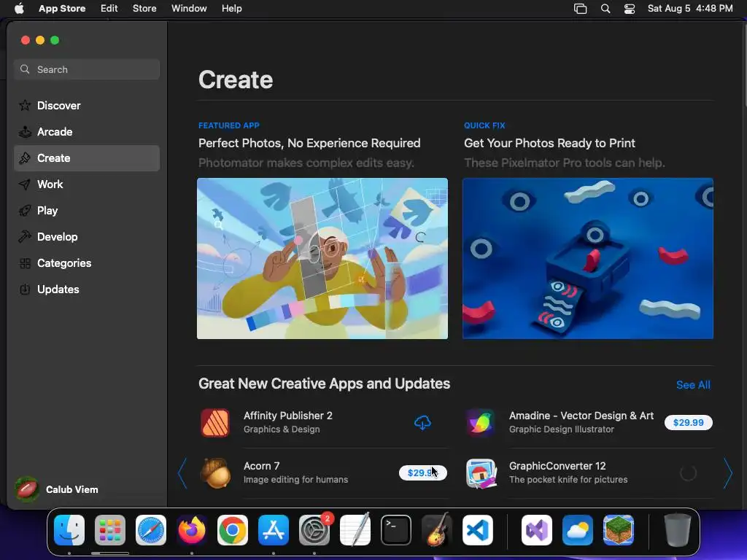Screen dimensions: 747x560
Task: Launch Minecraft from the Dock
Action: coord(619,530)
